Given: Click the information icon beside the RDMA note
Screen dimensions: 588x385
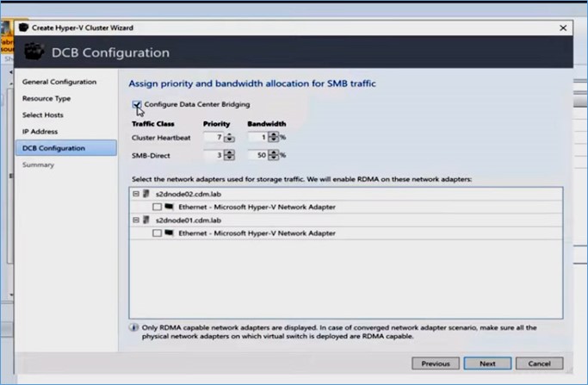Looking at the screenshot, I should pos(133,327).
